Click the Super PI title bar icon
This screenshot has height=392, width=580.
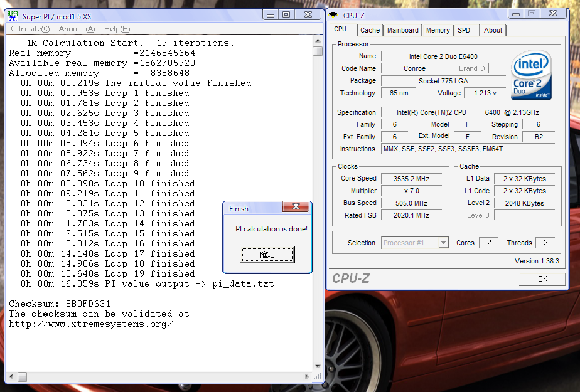(x=13, y=16)
